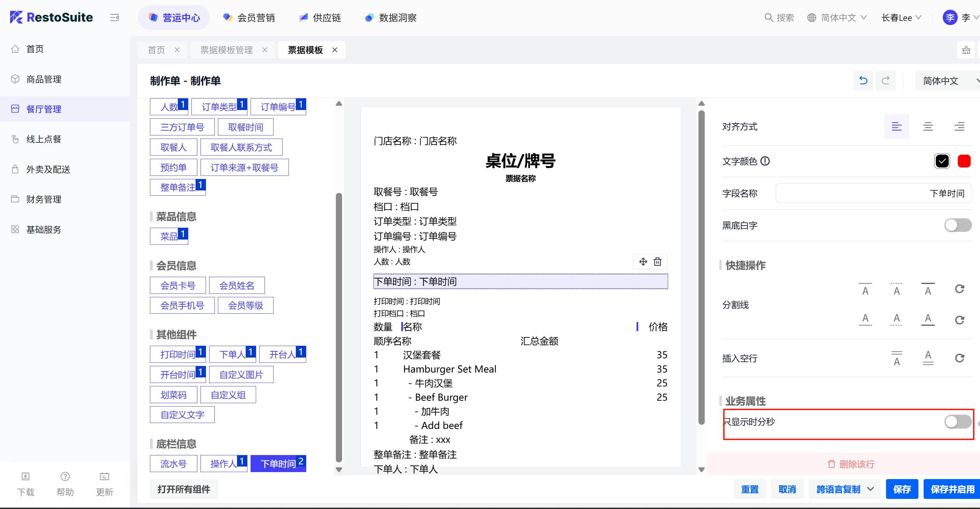Click the reset icon for 插入空行
980x509 pixels.
[959, 358]
